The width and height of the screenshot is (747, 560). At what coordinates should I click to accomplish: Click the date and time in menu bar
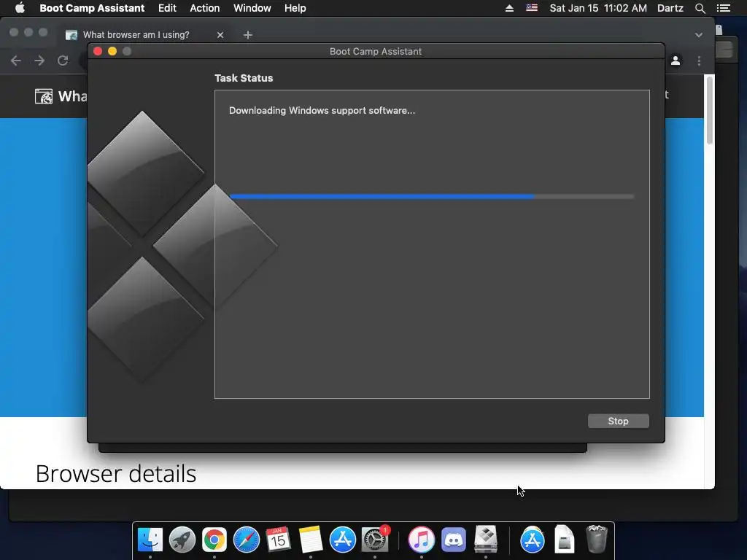click(x=598, y=8)
